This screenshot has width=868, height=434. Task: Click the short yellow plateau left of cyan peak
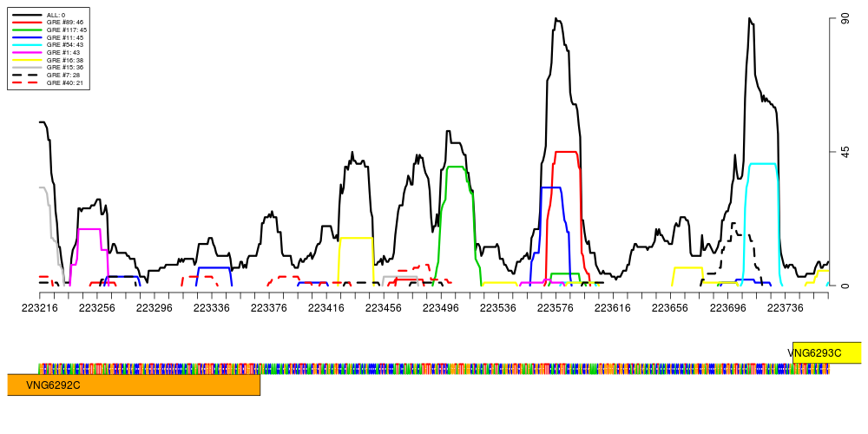687,267
